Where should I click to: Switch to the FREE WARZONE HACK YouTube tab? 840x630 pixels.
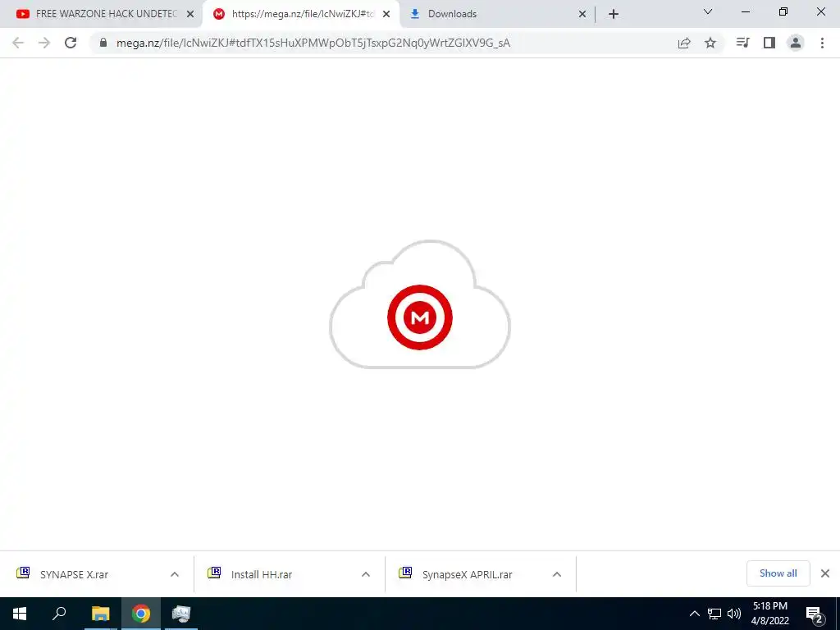tap(102, 14)
